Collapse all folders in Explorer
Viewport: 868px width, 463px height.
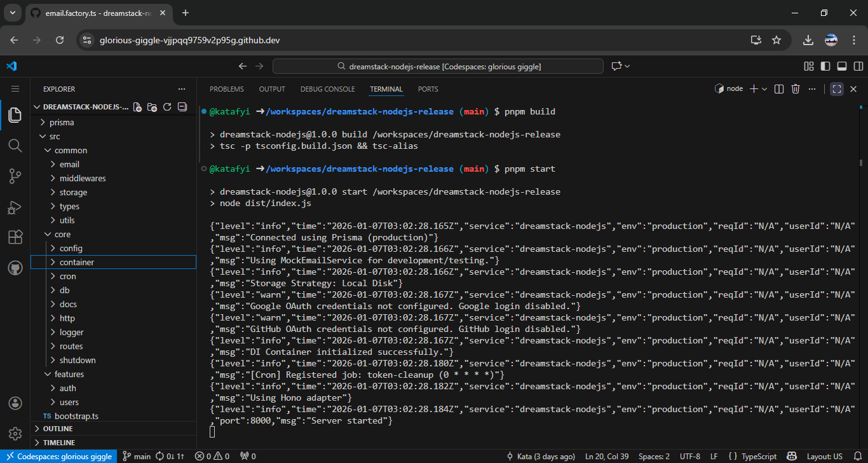pyautogui.click(x=182, y=107)
